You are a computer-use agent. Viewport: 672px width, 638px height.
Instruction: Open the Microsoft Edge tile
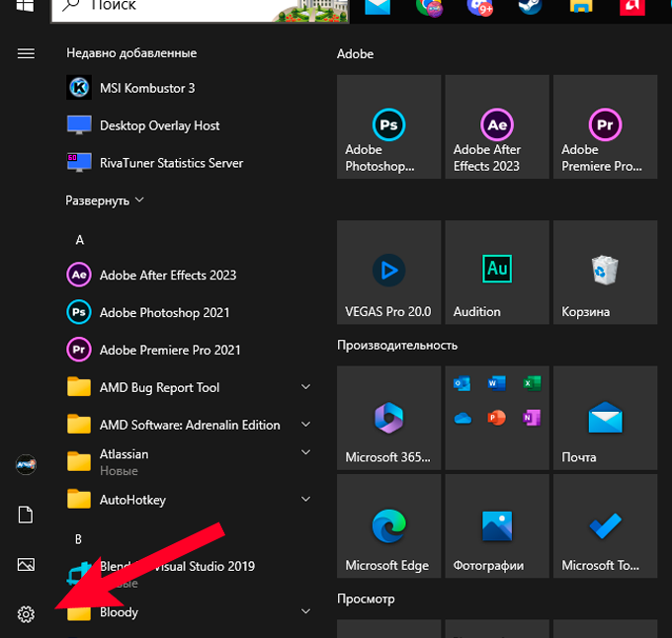pos(388,525)
